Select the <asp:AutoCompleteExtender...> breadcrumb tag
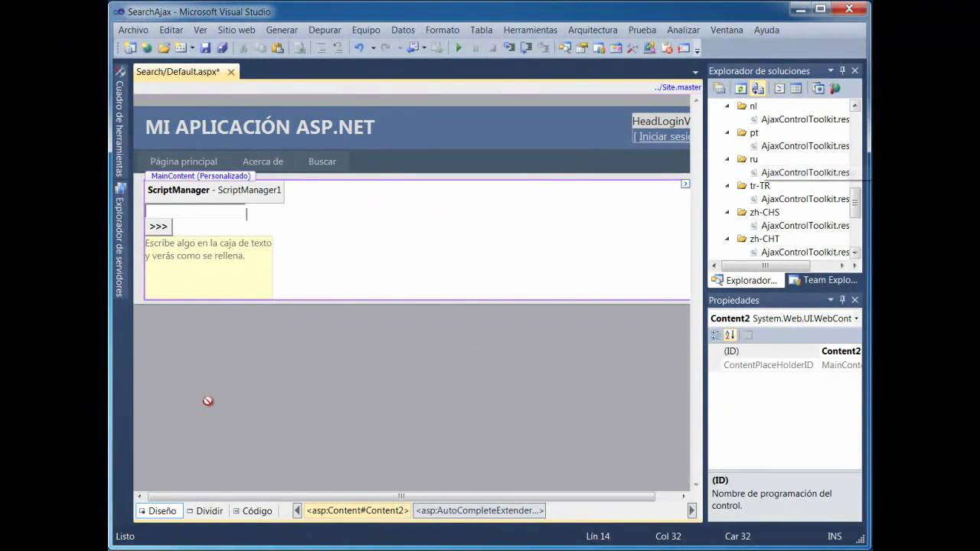Viewport: 980px width, 551px height. tap(480, 510)
